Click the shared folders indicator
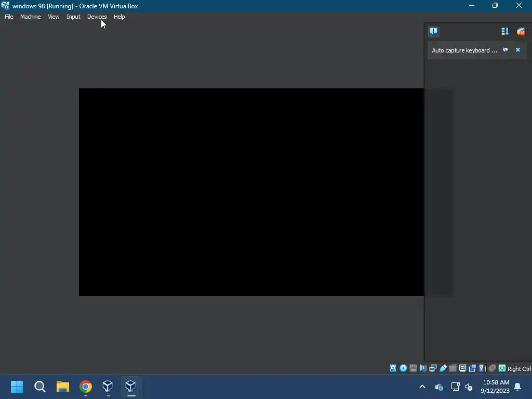532x399 pixels. (453, 368)
